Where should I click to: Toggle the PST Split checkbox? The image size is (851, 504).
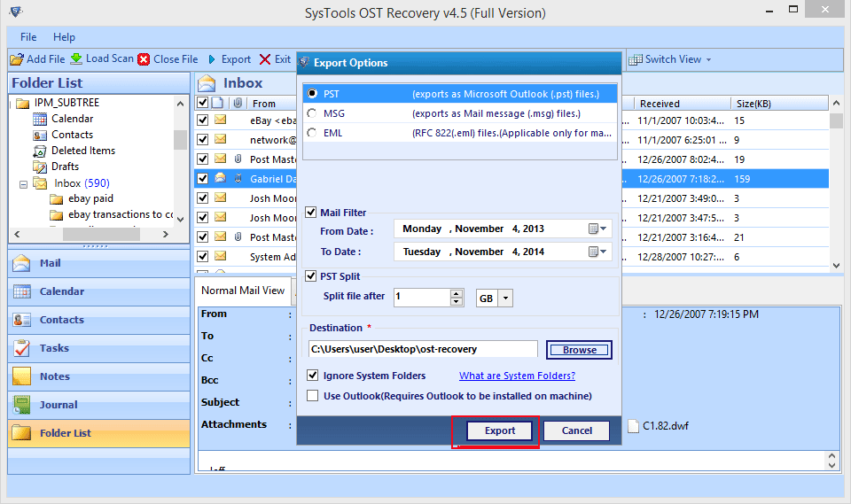pyautogui.click(x=311, y=275)
